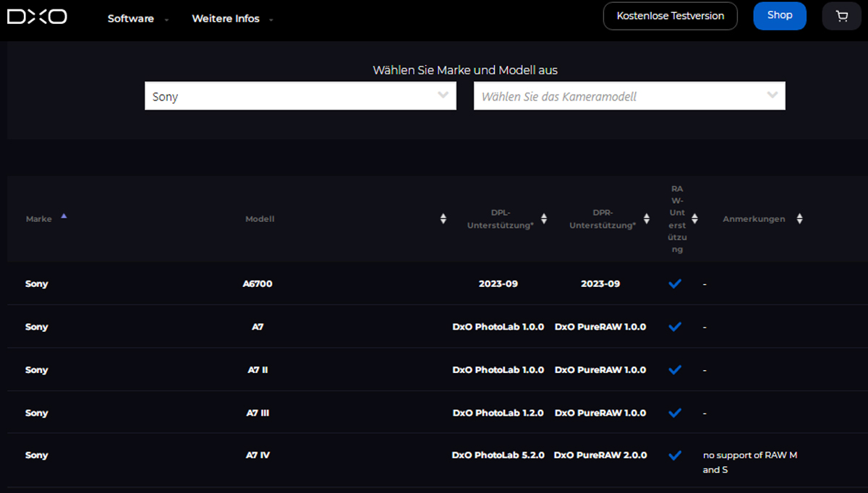868x493 pixels.
Task: Sort the Modell column
Action: click(443, 219)
